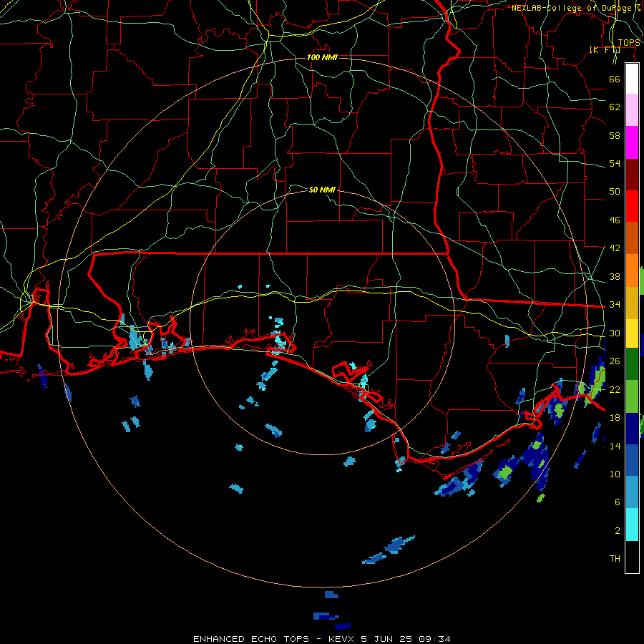Image resolution: width=644 pixels, height=644 pixels.
Task: Click the 66 legend value
Action: pos(615,79)
